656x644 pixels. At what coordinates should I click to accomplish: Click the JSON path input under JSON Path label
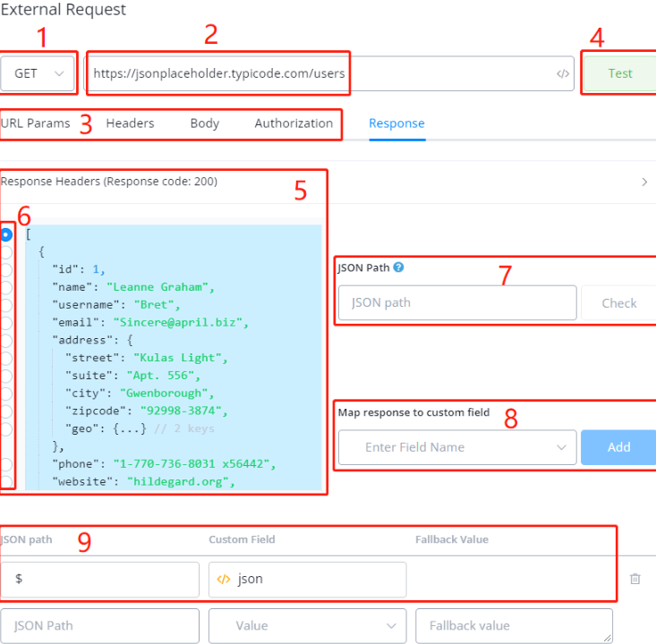click(457, 303)
